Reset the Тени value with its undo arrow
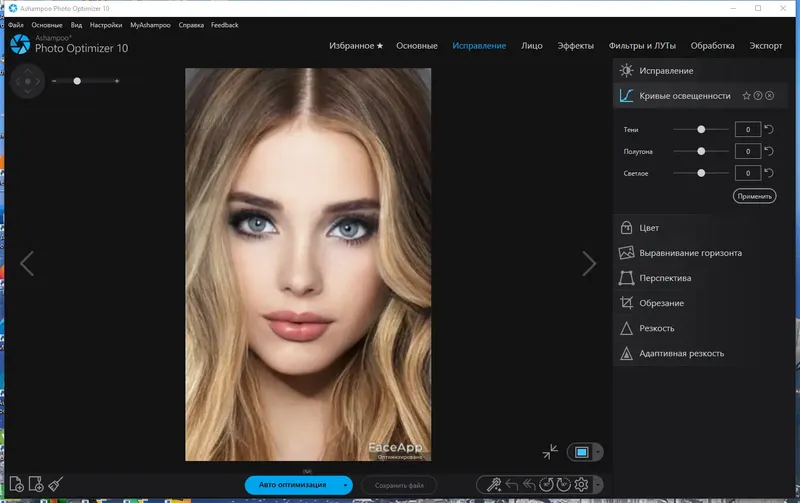Image resolution: width=800 pixels, height=503 pixels. coord(769,129)
